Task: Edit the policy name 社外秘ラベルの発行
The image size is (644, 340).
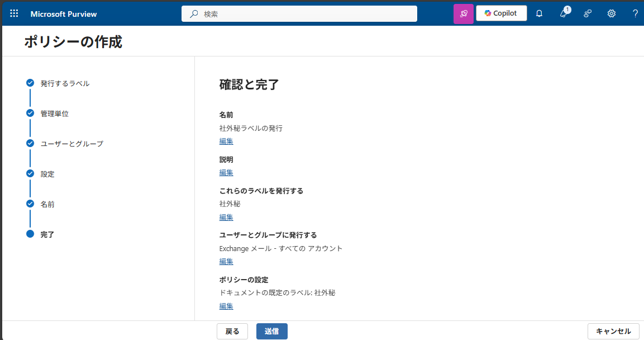Action: pyautogui.click(x=226, y=141)
